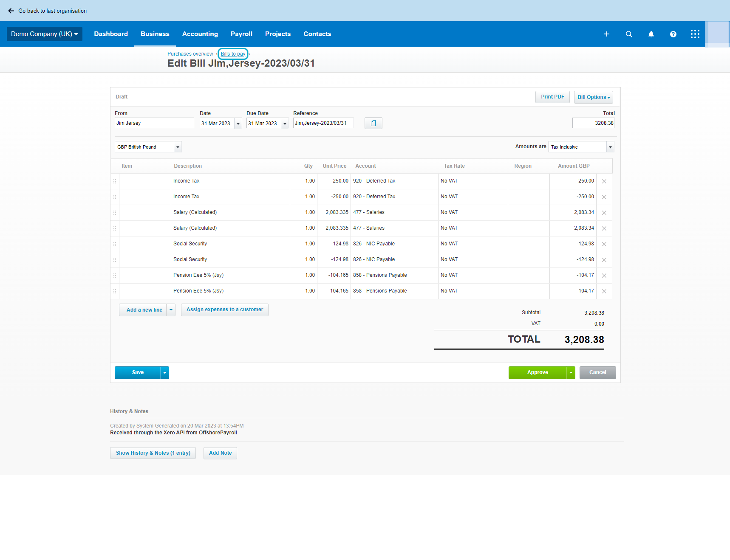Viewport: 730px width, 560px height.
Task: Open the Date picker dropdown arrow
Action: pos(238,124)
